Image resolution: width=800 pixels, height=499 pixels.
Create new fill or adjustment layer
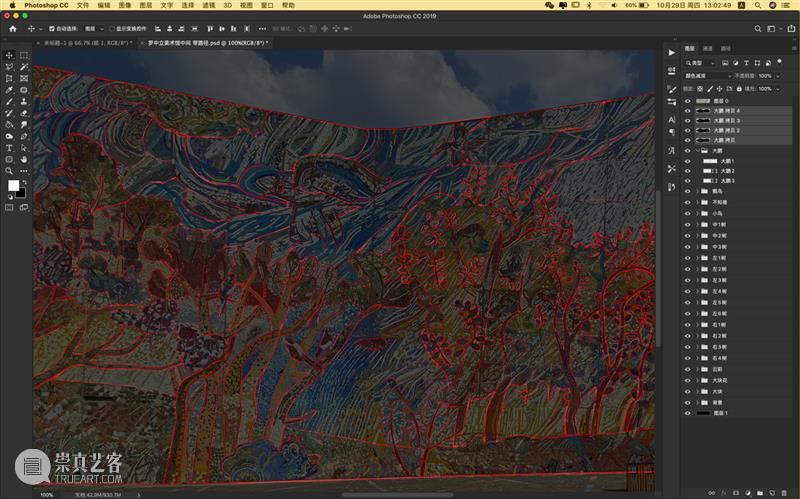click(x=748, y=493)
